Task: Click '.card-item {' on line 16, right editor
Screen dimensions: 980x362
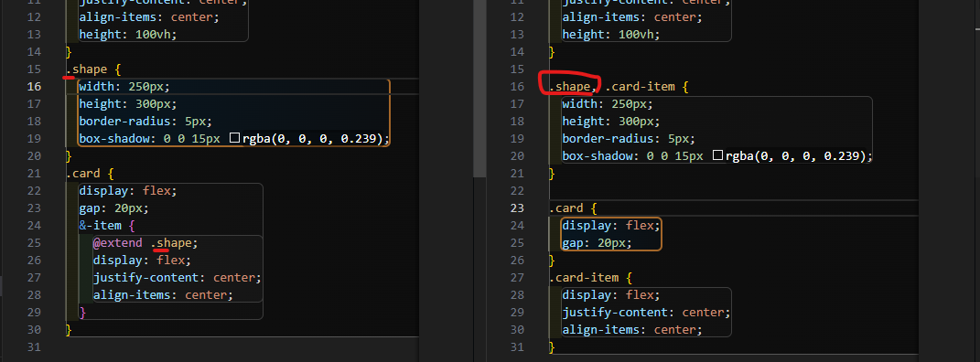Action: (x=647, y=86)
